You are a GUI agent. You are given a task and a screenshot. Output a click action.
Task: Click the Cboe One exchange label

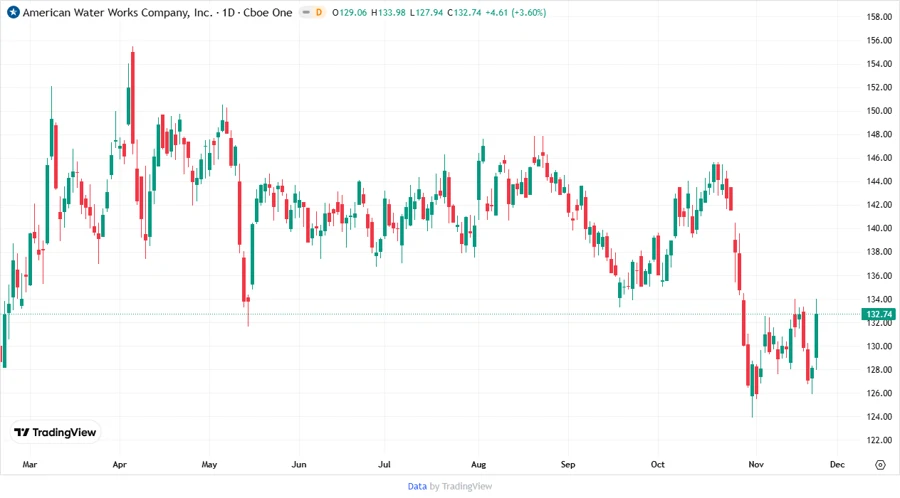pyautogui.click(x=267, y=12)
